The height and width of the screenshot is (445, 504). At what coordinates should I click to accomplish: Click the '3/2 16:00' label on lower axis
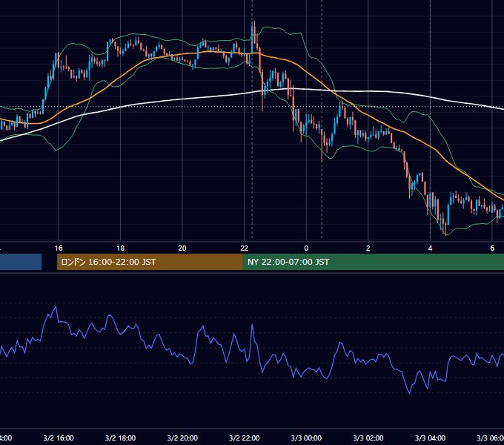[x=59, y=438]
